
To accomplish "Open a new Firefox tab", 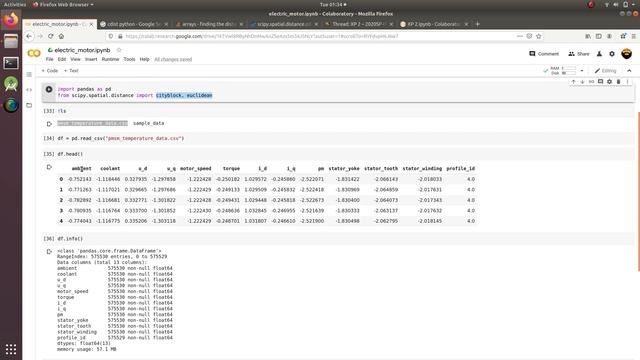I will pos(477,24).
